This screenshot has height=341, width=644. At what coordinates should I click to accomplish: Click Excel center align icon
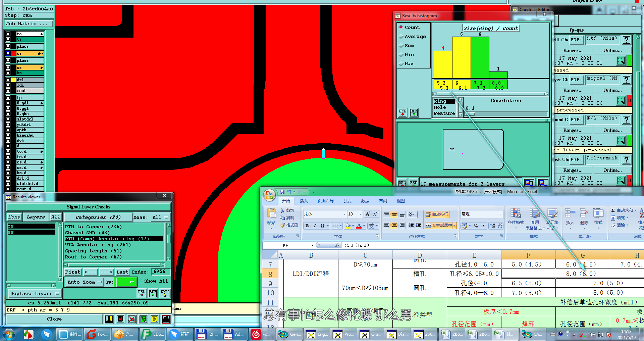click(394, 226)
